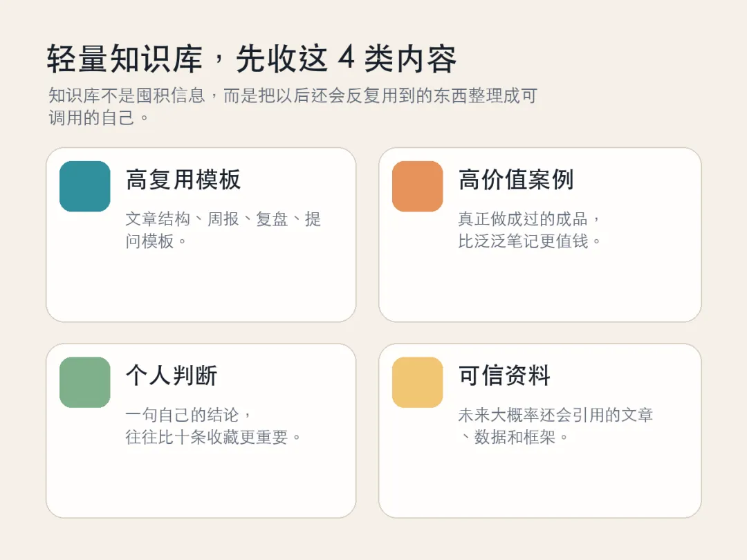
Task: Click the main title 轻量知识库，先收这 4 类内容
Action: 252,59
